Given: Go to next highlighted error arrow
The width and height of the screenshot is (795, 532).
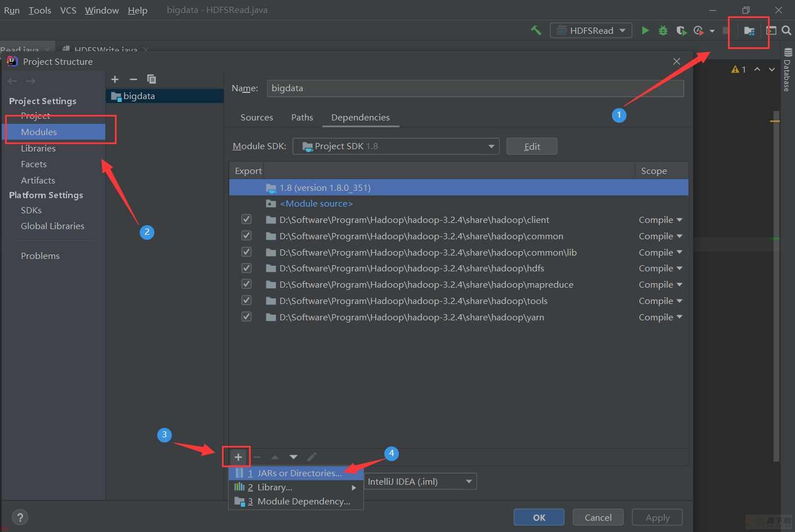Looking at the screenshot, I should (x=772, y=69).
